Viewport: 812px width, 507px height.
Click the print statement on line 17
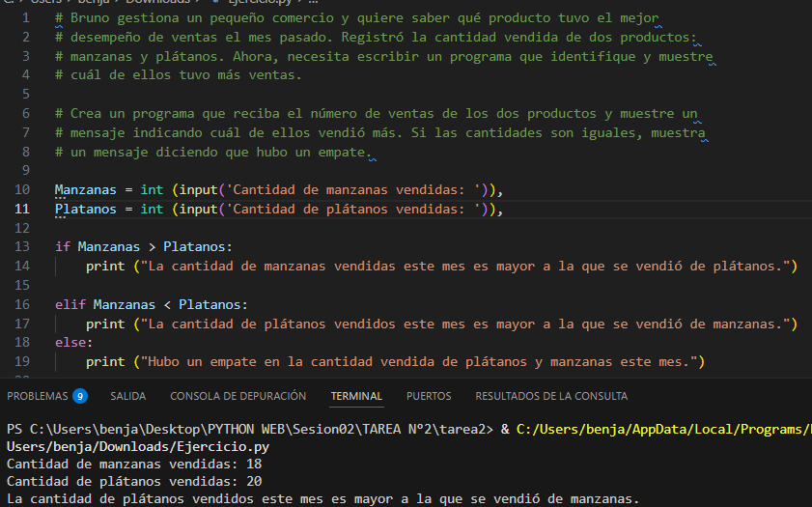(x=442, y=324)
